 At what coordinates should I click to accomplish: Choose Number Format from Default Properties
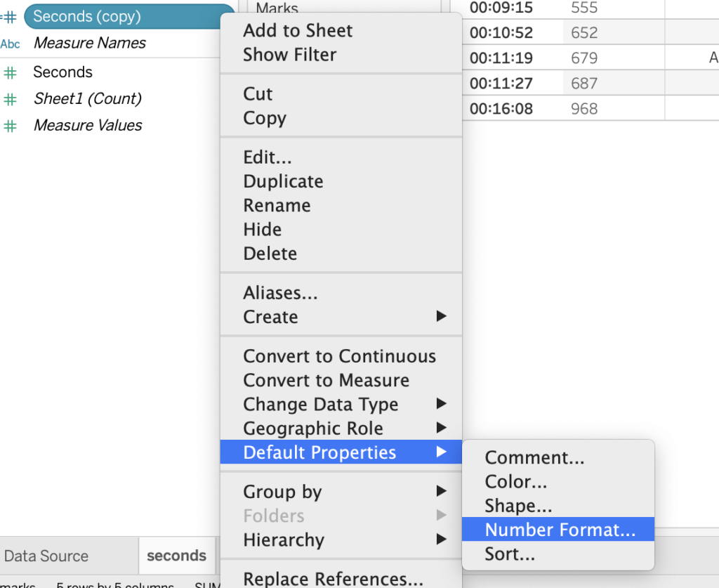pyautogui.click(x=560, y=530)
